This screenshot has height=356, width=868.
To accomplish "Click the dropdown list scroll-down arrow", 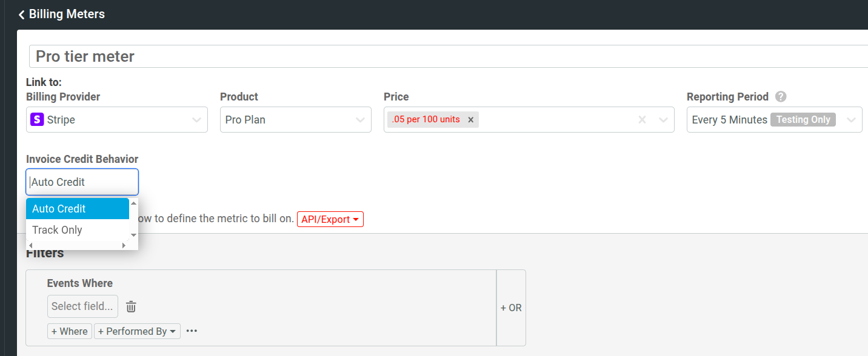I will click(134, 235).
